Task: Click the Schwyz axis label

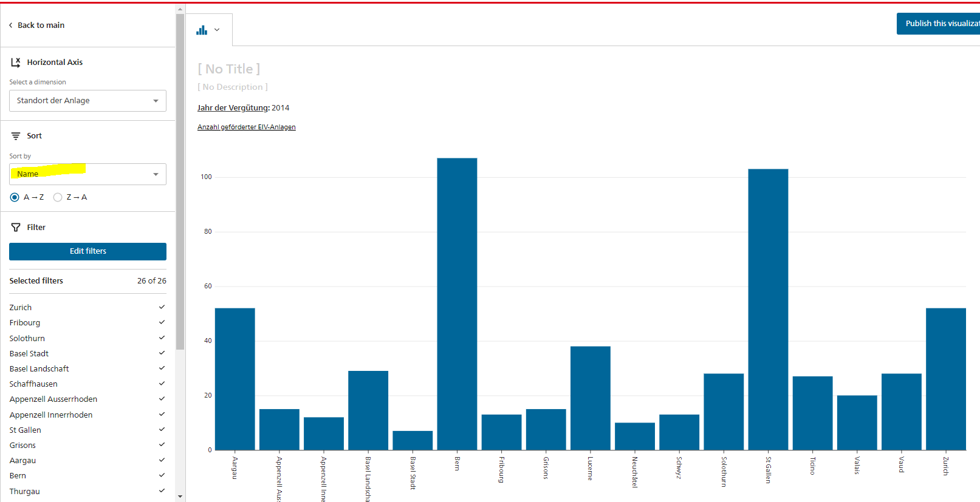Action: 679,468
